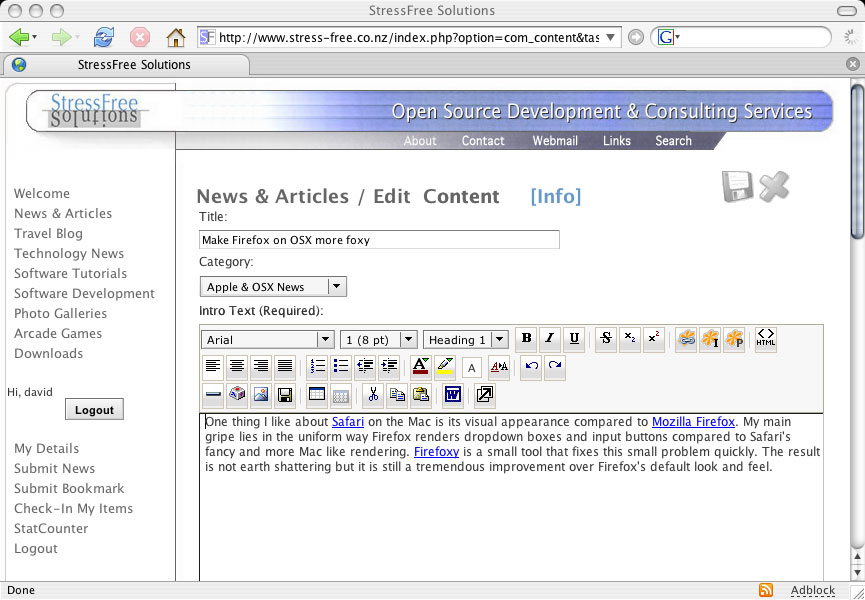Toggle underline formatting in the editor
This screenshot has width=865, height=600.
click(x=574, y=339)
